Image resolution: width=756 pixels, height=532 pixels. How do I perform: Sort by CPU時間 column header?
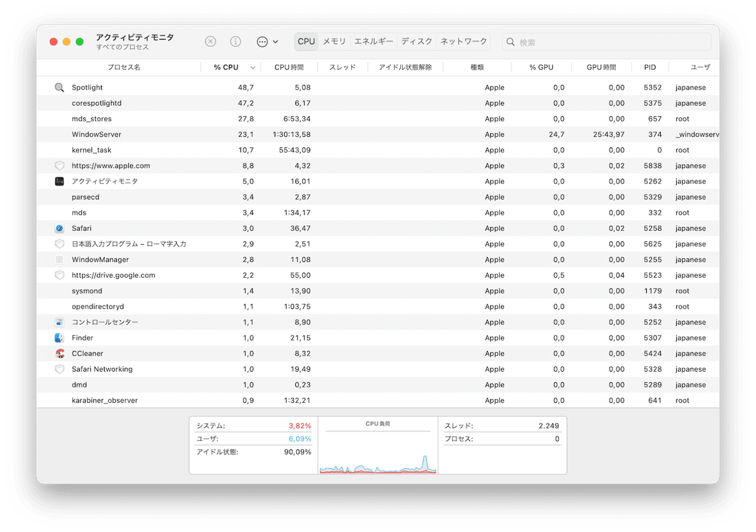(289, 67)
